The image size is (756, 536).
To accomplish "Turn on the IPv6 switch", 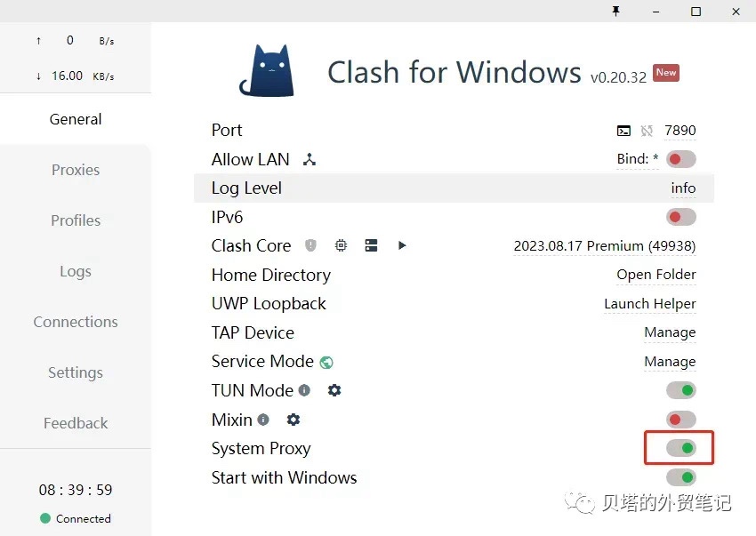I will click(x=681, y=217).
